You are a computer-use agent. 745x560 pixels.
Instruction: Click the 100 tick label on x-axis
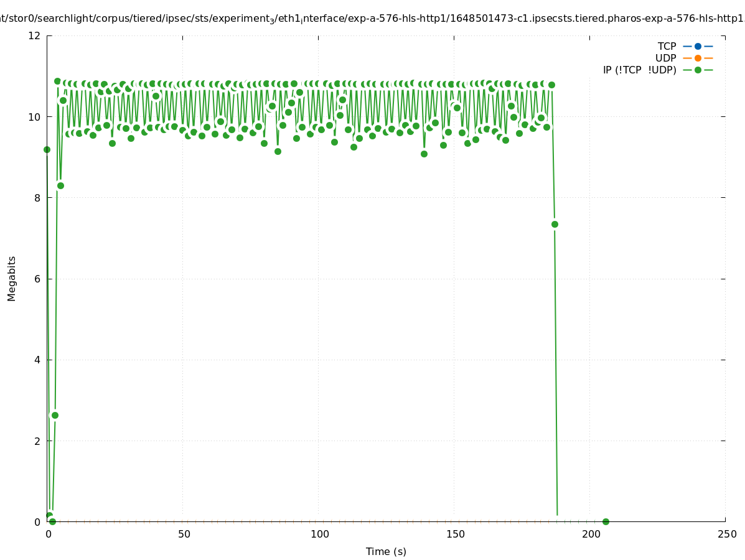click(x=319, y=534)
